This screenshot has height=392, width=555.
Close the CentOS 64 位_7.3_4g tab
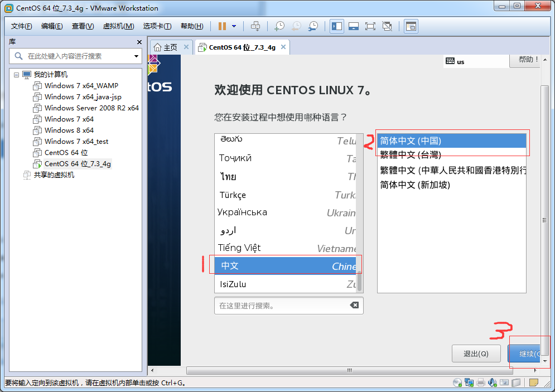click(283, 47)
